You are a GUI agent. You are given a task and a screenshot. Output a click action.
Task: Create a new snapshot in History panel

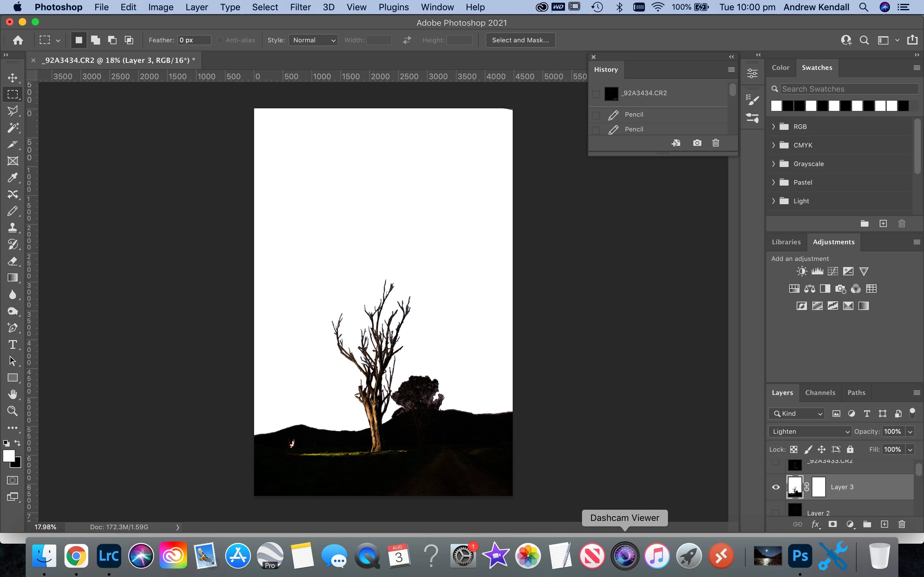click(697, 143)
